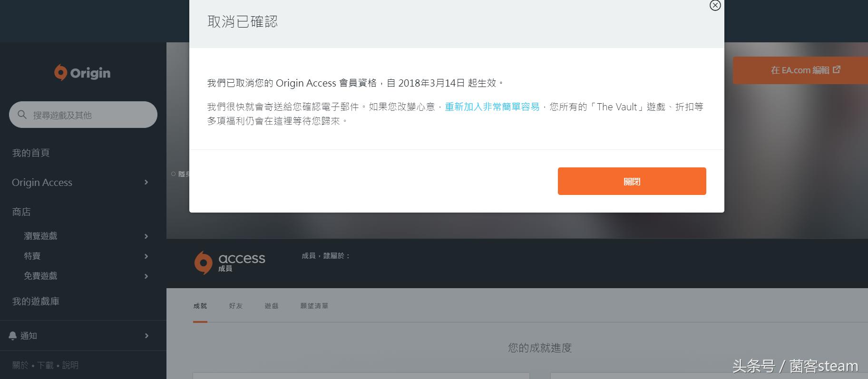
Task: Click the 成員，隸屬於： text
Action: [326, 256]
